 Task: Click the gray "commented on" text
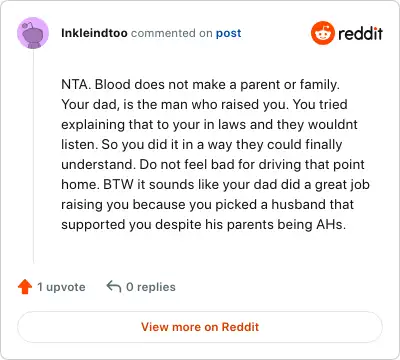(172, 33)
